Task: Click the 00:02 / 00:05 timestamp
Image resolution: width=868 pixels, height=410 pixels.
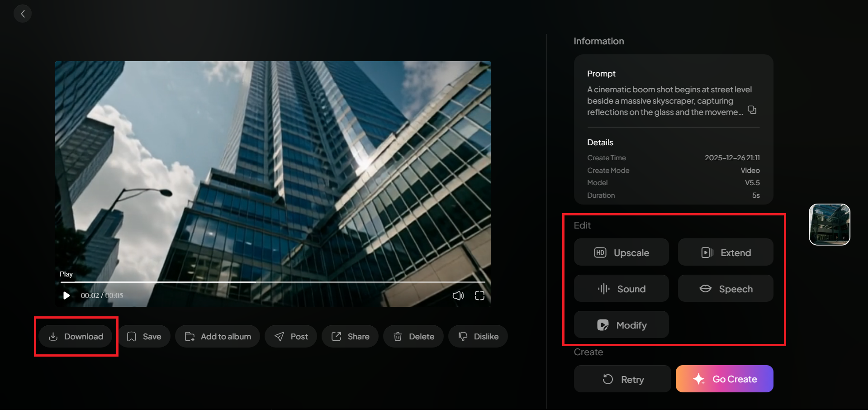Action: [x=102, y=296]
